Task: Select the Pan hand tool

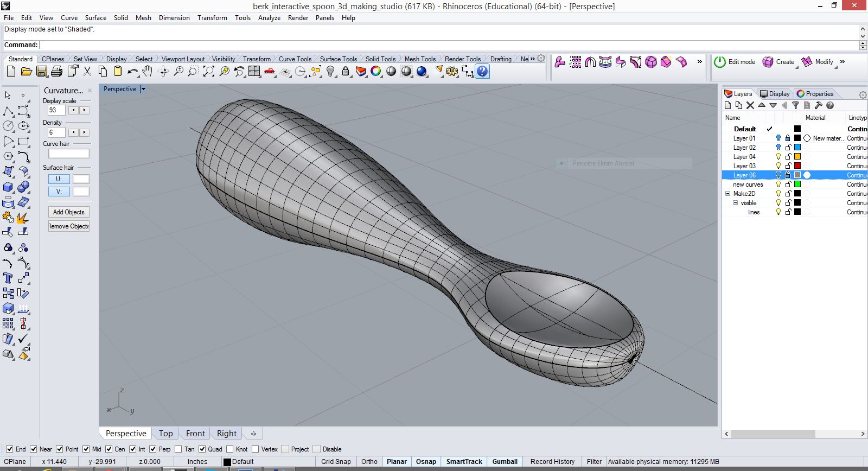Action: (148, 71)
